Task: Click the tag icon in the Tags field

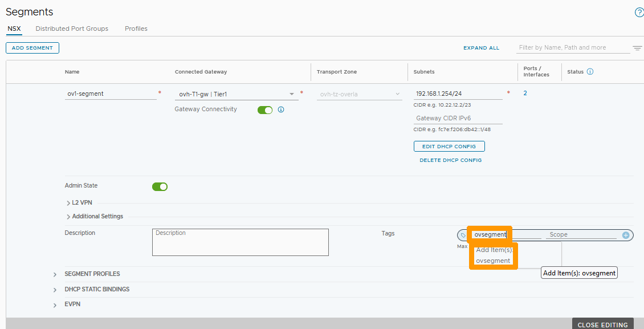Action: [462, 234]
